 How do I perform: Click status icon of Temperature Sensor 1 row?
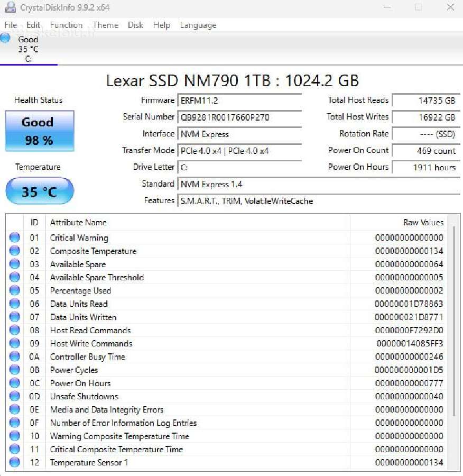(15, 462)
